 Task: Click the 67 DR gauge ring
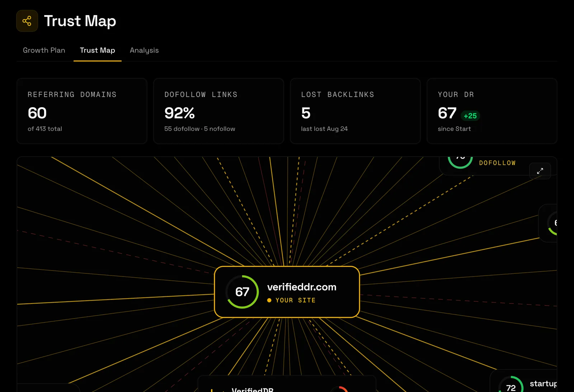pos(243,292)
